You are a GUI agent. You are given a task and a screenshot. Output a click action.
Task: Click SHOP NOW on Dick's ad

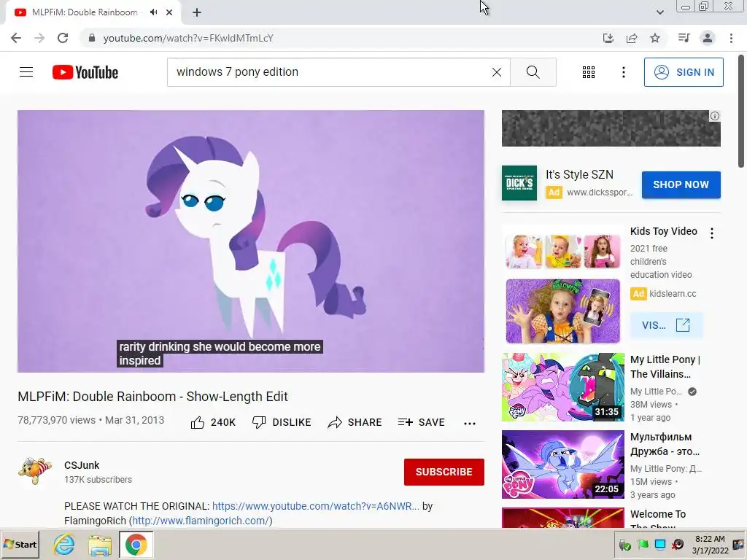pyautogui.click(x=681, y=184)
